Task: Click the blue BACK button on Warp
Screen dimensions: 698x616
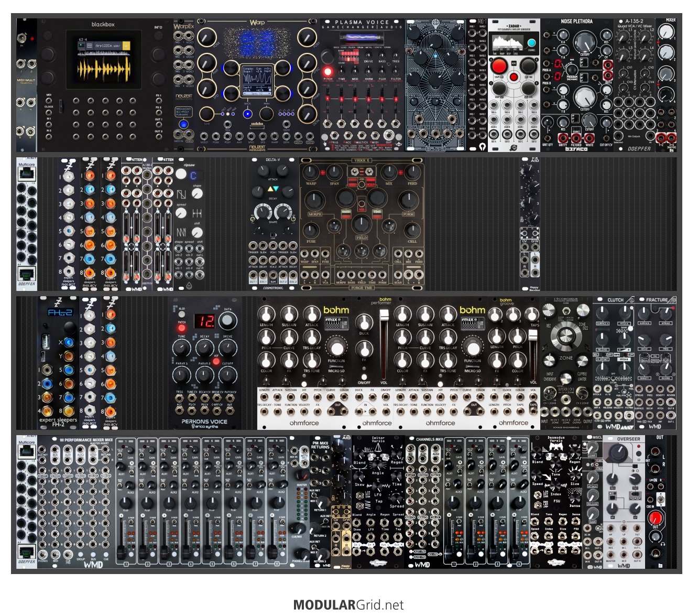Action: (x=247, y=114)
